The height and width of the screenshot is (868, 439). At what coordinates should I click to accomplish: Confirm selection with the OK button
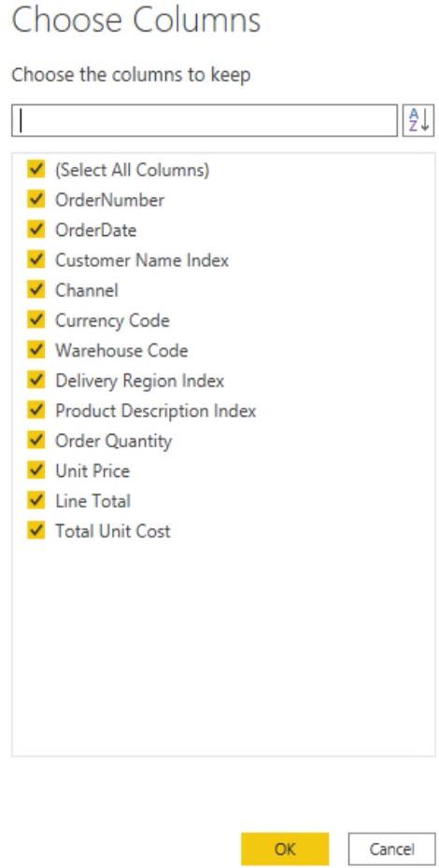pos(285,848)
